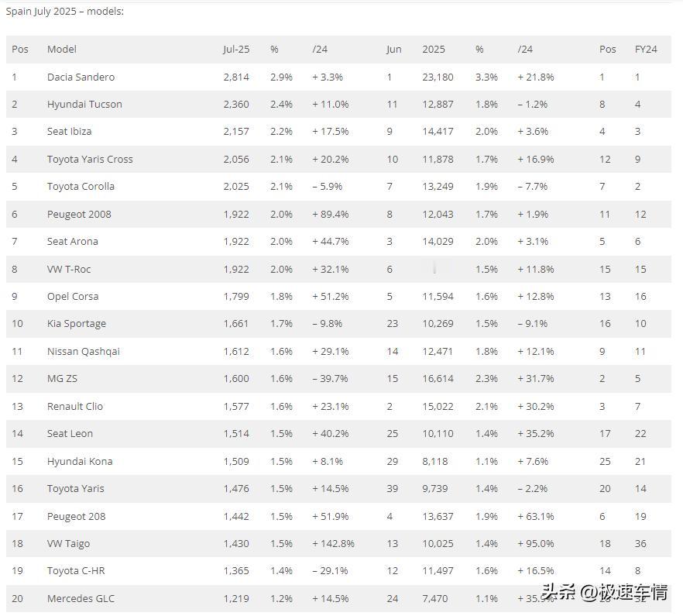The image size is (683, 616).
Task: Click Kia Sportage in the list
Action: (76, 323)
